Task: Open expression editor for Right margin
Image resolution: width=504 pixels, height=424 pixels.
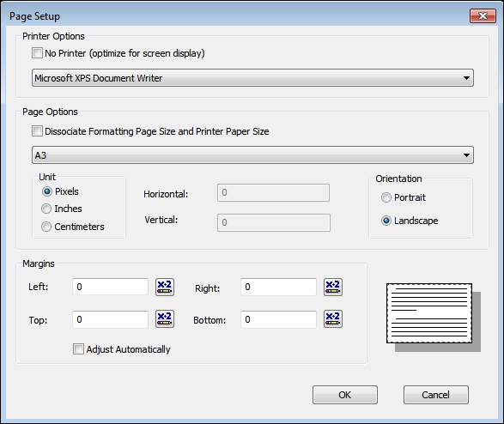Action: click(333, 287)
